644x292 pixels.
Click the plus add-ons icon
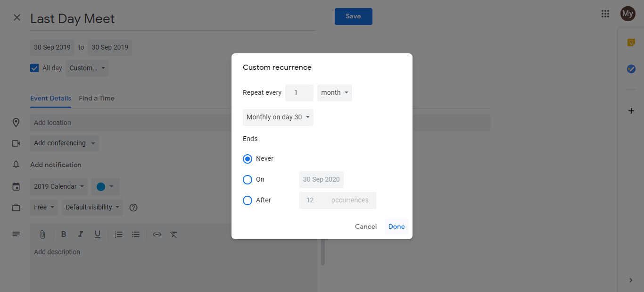631,111
